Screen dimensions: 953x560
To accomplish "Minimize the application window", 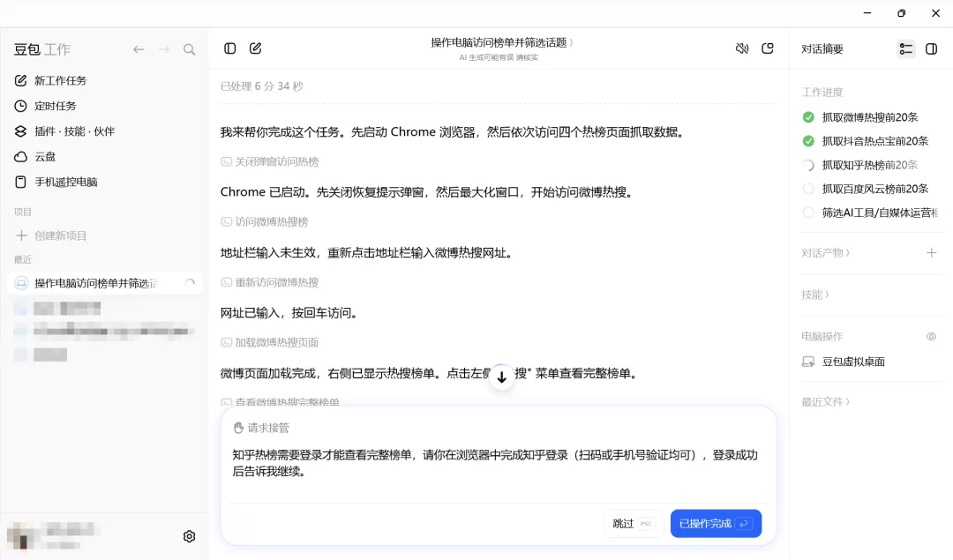I will click(867, 12).
